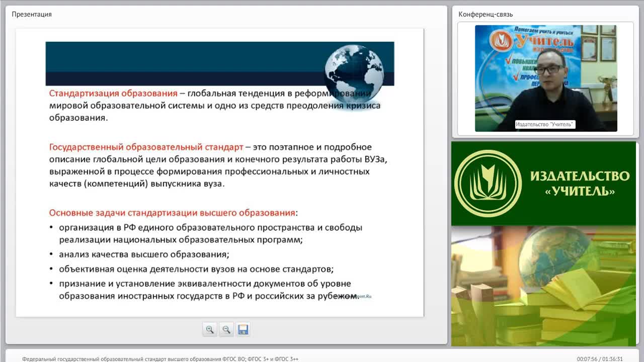644x362 pixels.
Task: Click the time counter 00:07:56 / 01:36:31
Action: [600, 359]
